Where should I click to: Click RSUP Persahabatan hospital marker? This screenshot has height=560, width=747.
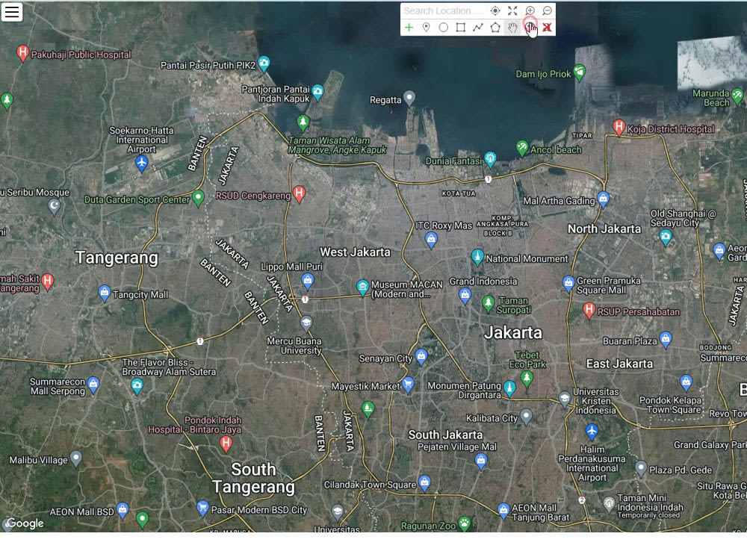589,311
